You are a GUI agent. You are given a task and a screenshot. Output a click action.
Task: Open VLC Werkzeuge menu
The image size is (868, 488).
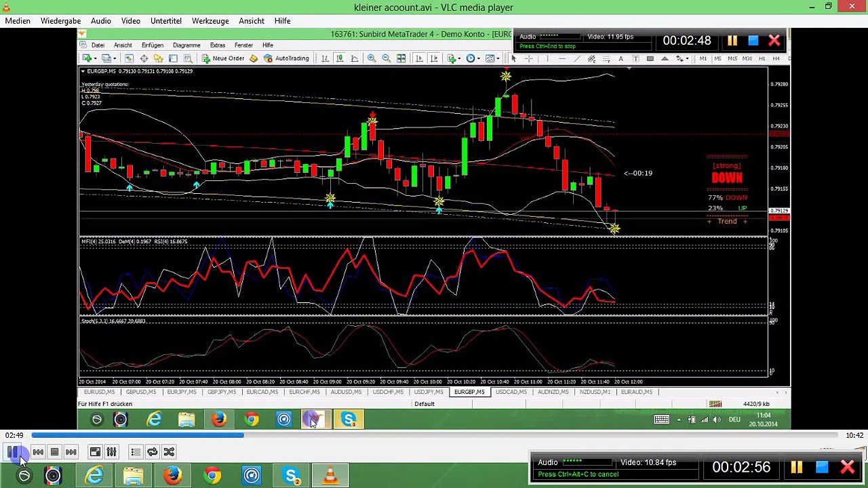coord(210,21)
